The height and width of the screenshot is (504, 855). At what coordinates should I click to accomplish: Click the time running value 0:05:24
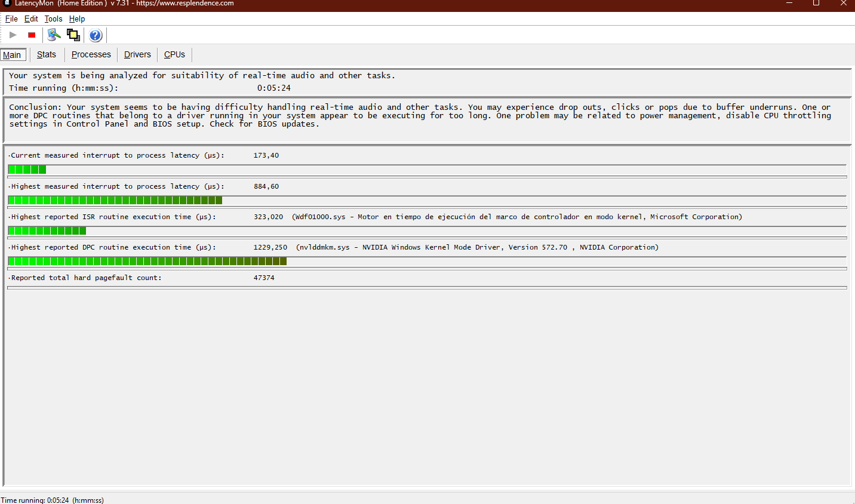pos(274,88)
